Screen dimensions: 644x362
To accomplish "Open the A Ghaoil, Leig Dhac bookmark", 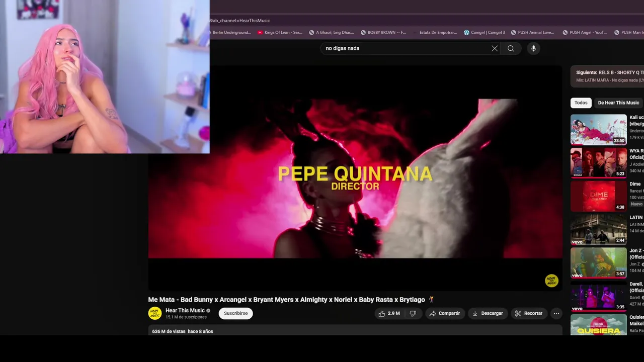I will click(332, 32).
